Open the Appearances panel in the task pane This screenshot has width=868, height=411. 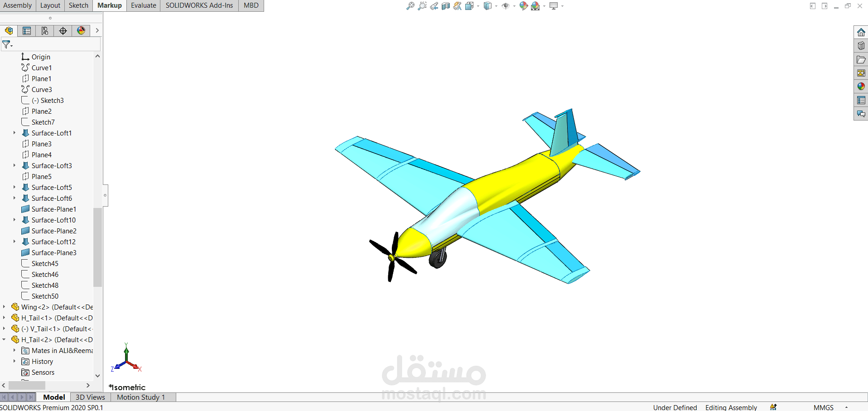861,86
